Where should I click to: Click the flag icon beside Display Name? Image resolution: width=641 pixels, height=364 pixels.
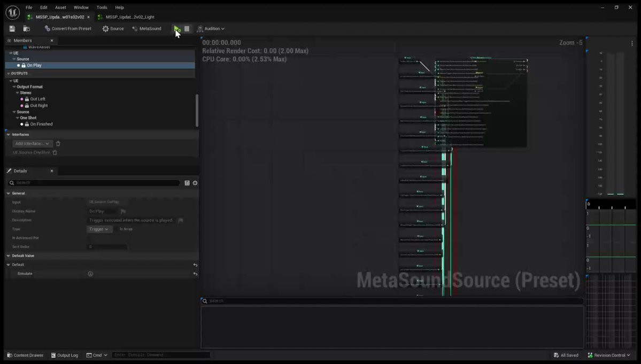point(123,211)
